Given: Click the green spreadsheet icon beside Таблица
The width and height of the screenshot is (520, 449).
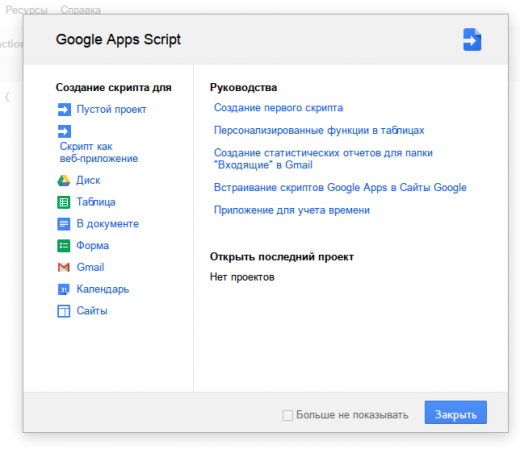Looking at the screenshot, I should 64,202.
